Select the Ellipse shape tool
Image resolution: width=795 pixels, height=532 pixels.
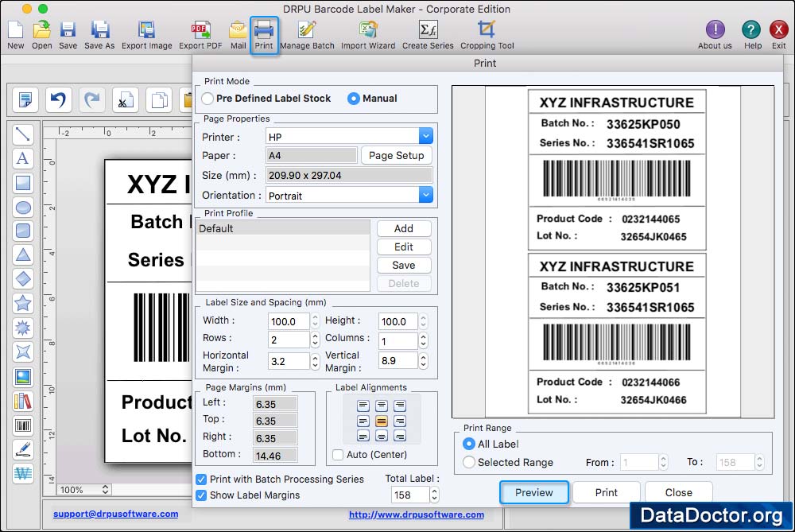[x=23, y=207]
